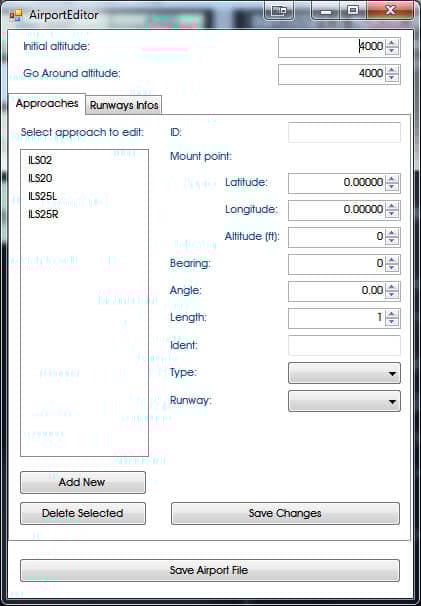The width and height of the screenshot is (421, 606).
Task: Decrease Go Around altitude with down arrow
Action: click(x=392, y=78)
